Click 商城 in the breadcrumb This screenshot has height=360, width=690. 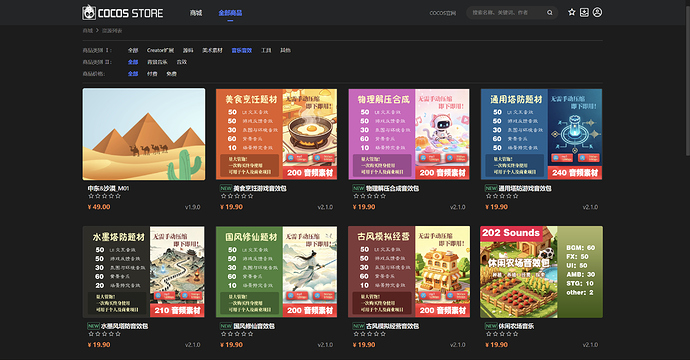pyautogui.click(x=88, y=31)
